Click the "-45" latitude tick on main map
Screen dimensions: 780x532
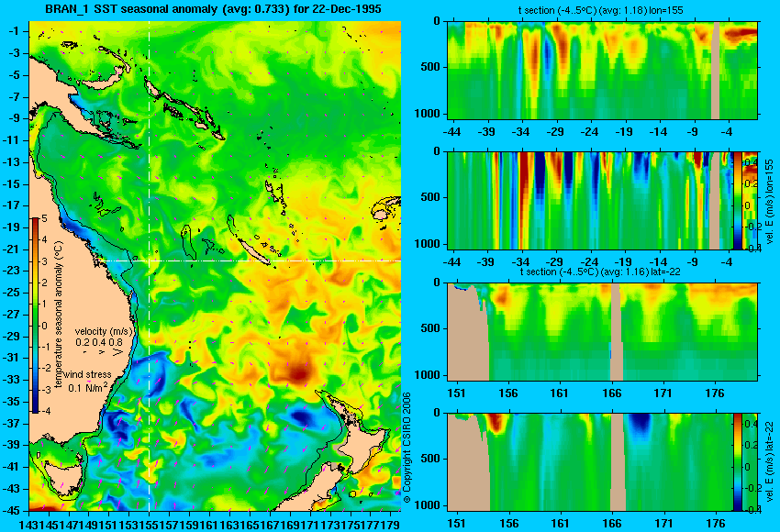pyautogui.click(x=11, y=511)
